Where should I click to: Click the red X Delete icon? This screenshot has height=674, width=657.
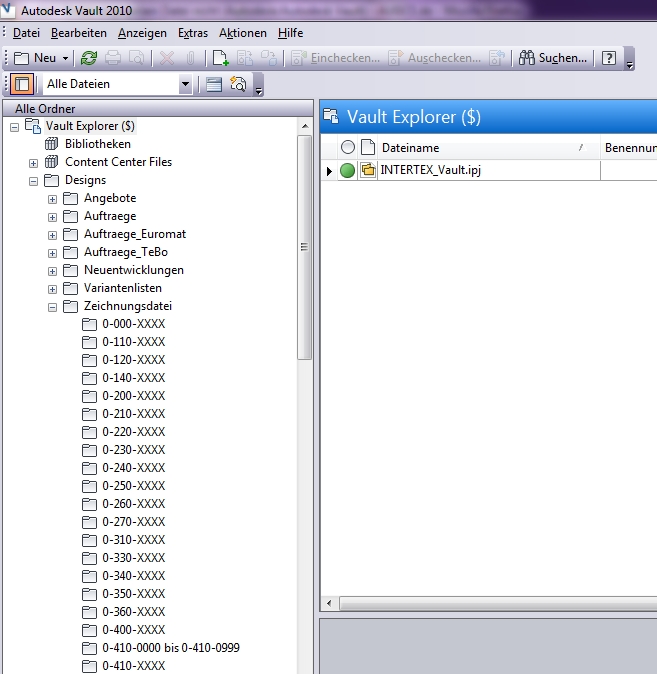pos(167,58)
